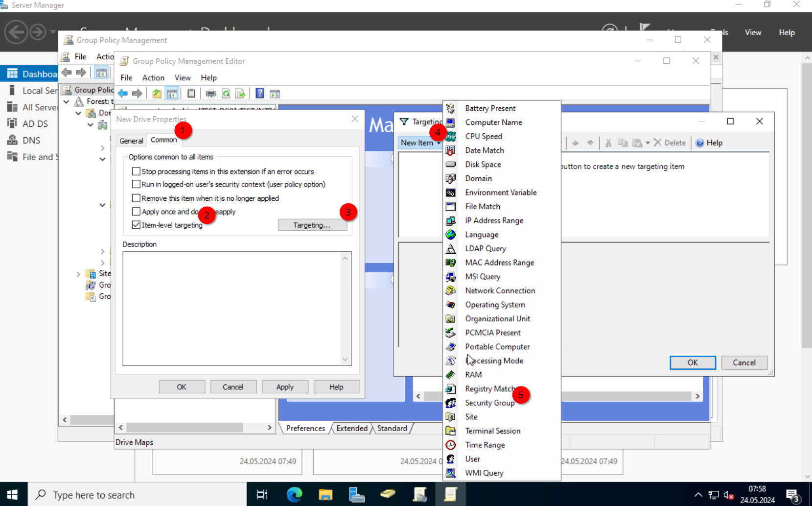Screen dimensions: 812x506
Task: Enable Stop processing items if an error occurs
Action: pos(136,171)
